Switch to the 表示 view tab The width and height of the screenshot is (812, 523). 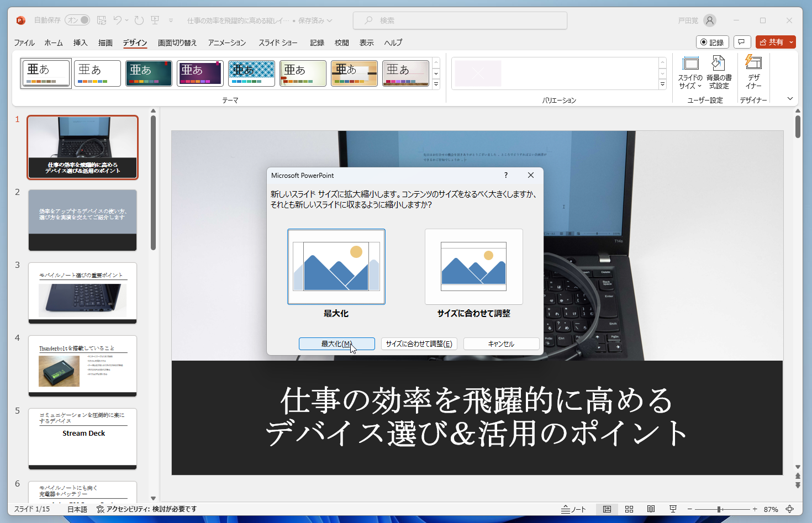click(x=367, y=43)
